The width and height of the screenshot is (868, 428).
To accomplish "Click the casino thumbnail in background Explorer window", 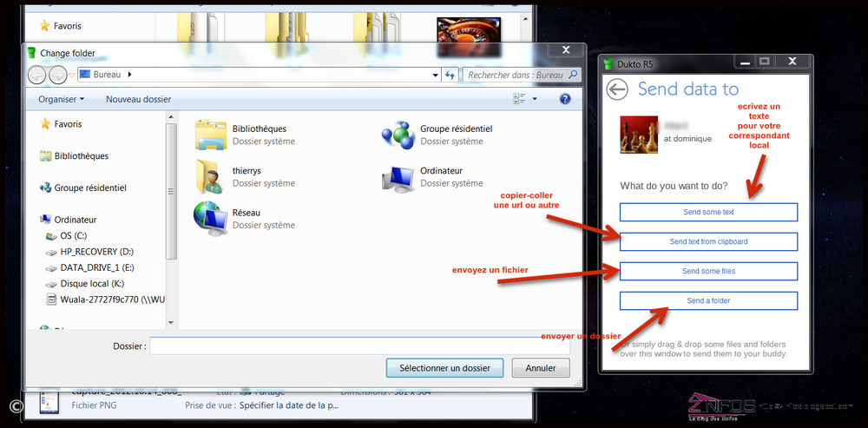I will [469, 36].
